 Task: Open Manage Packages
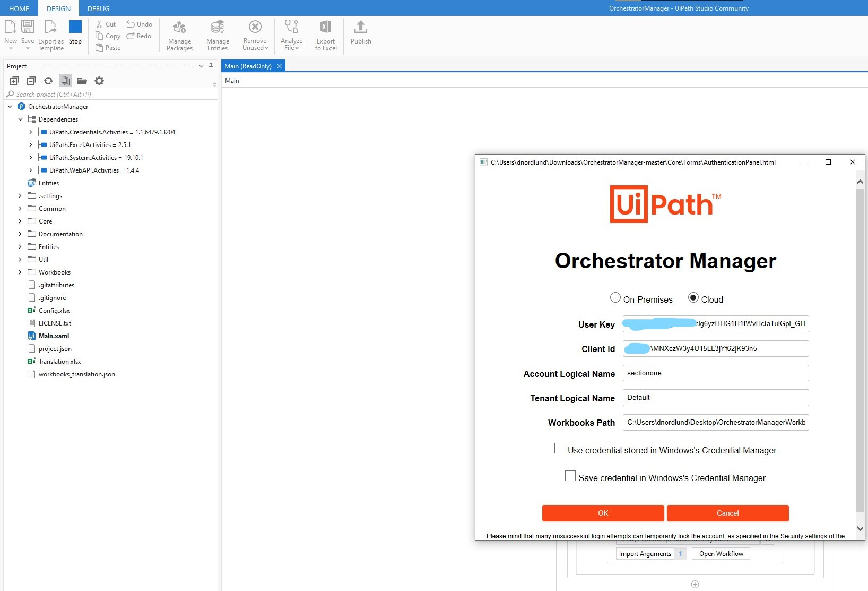tap(180, 35)
